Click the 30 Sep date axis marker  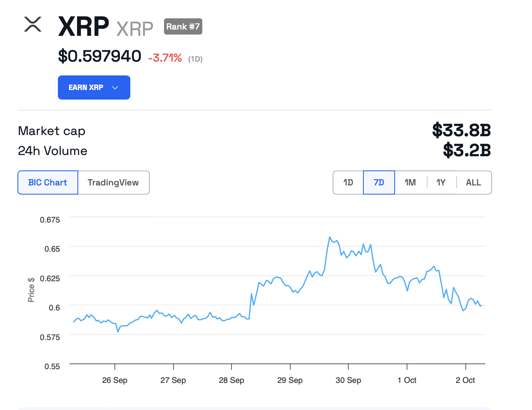click(x=348, y=380)
